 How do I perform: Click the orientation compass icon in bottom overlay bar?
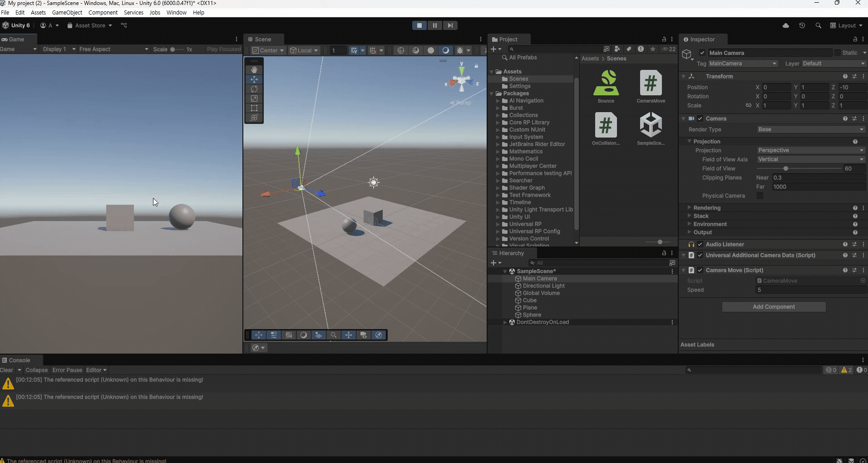379,335
